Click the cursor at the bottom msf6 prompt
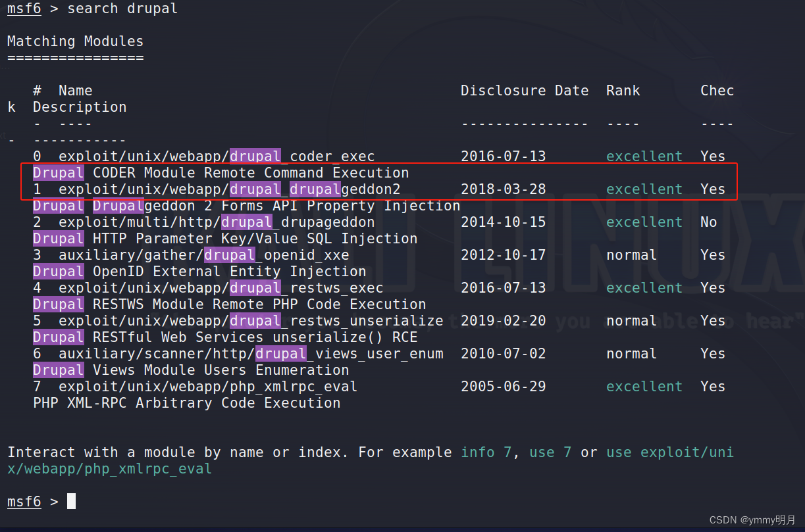The height and width of the screenshot is (532, 805). [71, 501]
